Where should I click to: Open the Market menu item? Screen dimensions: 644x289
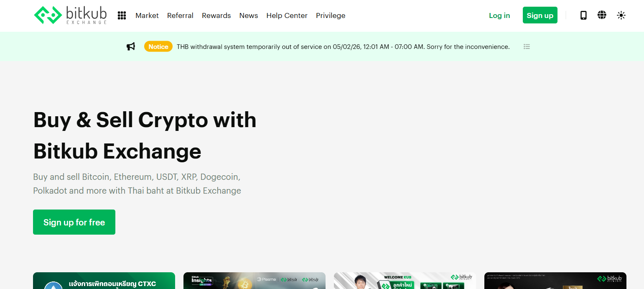147,15
